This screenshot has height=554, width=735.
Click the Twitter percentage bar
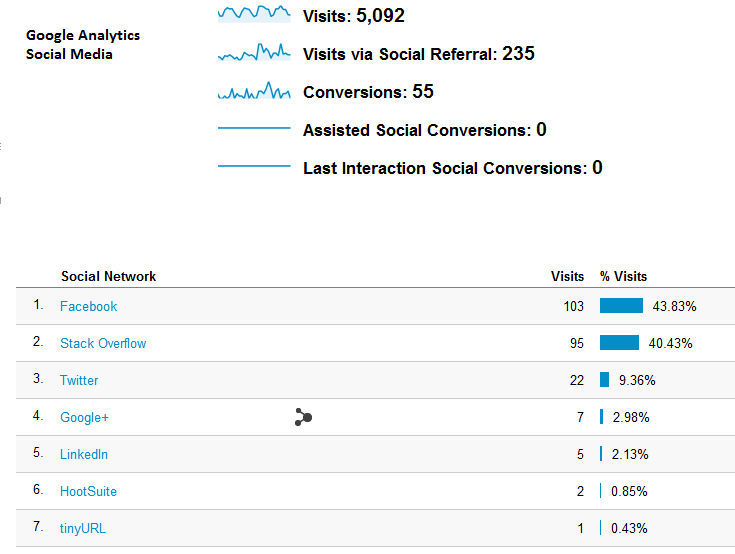(605, 380)
